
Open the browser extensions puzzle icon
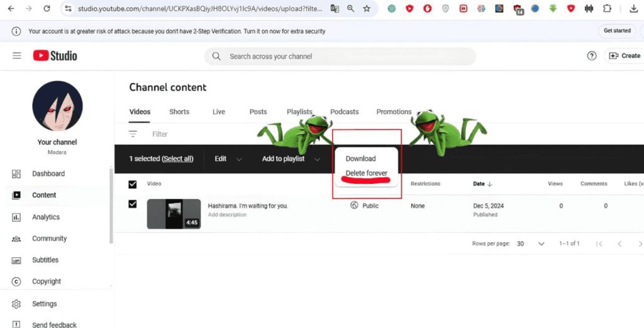coord(607,8)
